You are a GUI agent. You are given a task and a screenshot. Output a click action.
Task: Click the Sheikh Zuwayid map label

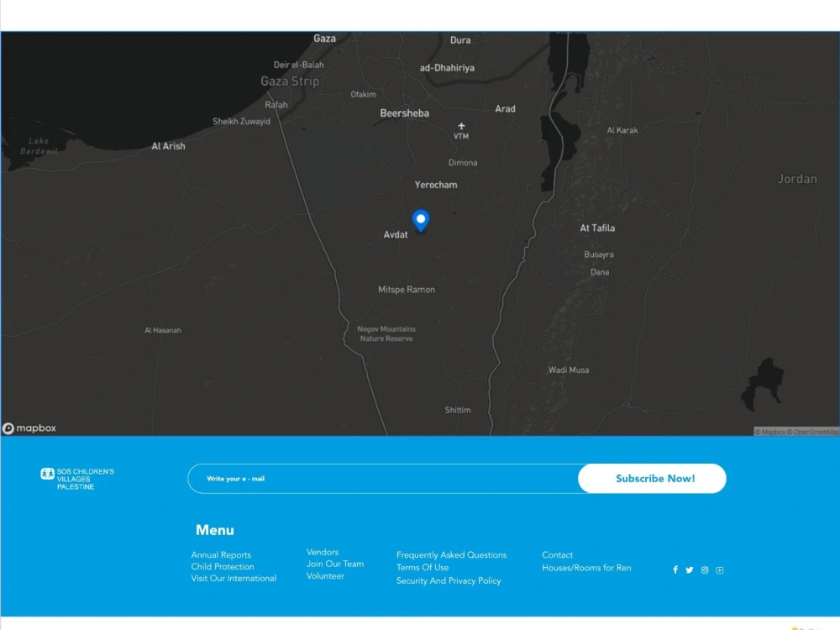point(241,122)
